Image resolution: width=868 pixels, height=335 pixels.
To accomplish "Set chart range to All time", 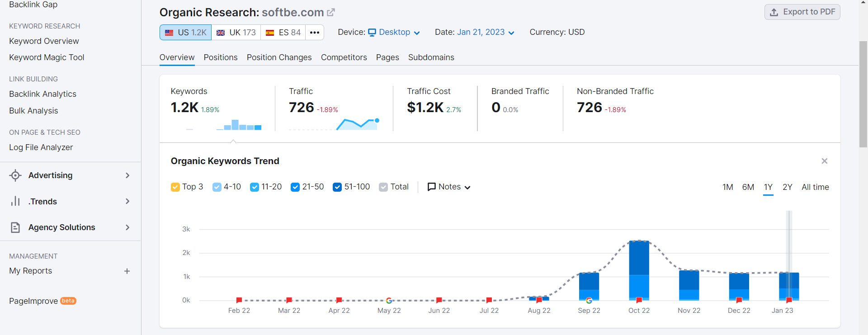I will coord(815,187).
